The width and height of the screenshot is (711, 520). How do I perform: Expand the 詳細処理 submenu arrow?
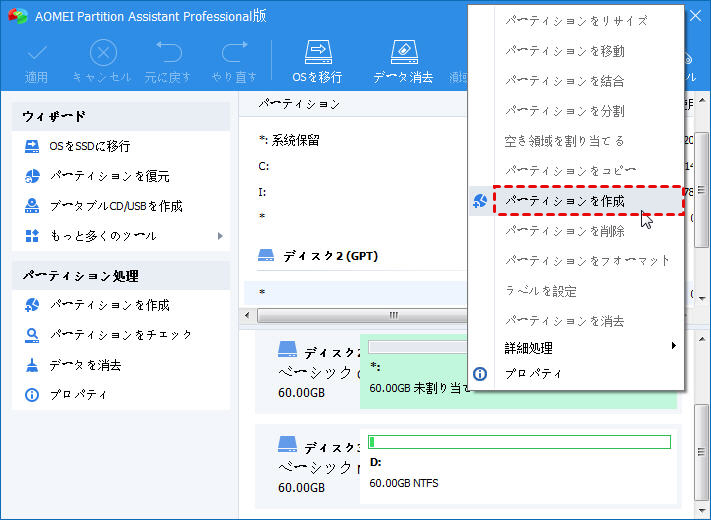click(674, 346)
